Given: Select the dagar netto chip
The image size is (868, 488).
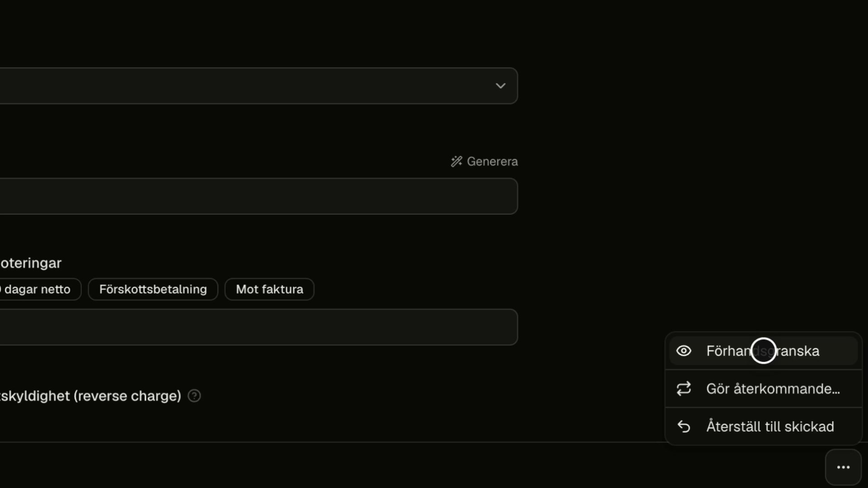Looking at the screenshot, I should pyautogui.click(x=40, y=289).
